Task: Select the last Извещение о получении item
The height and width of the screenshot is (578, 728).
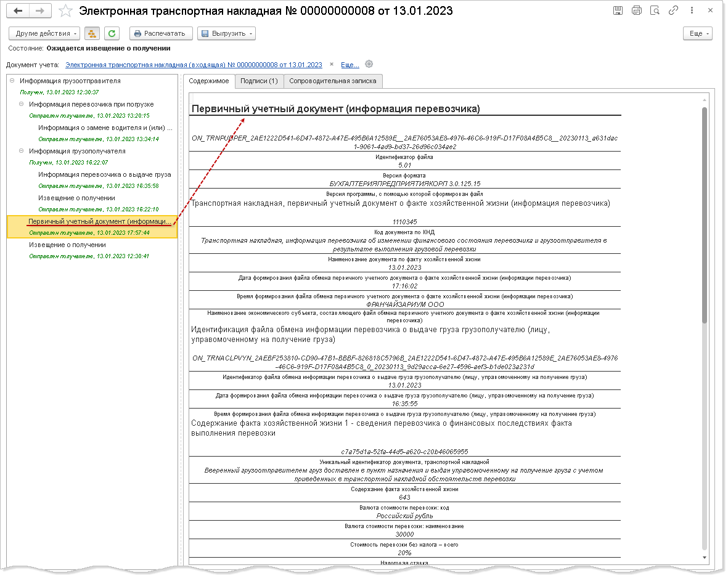Action: 67,245
